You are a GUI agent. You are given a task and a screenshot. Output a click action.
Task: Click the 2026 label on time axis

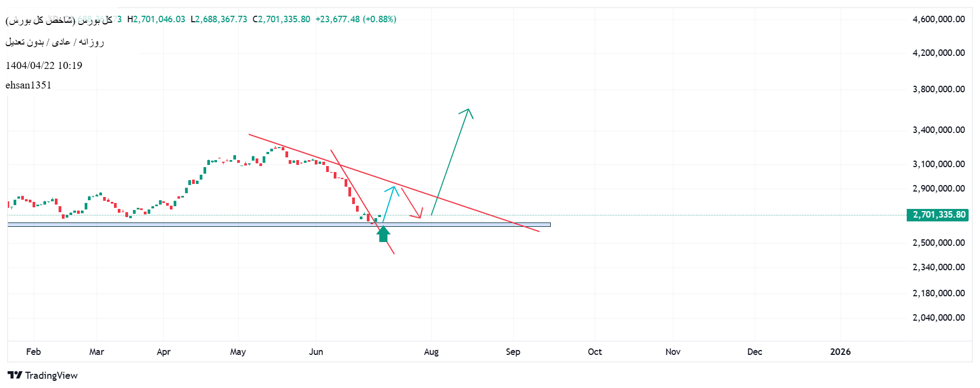(841, 352)
